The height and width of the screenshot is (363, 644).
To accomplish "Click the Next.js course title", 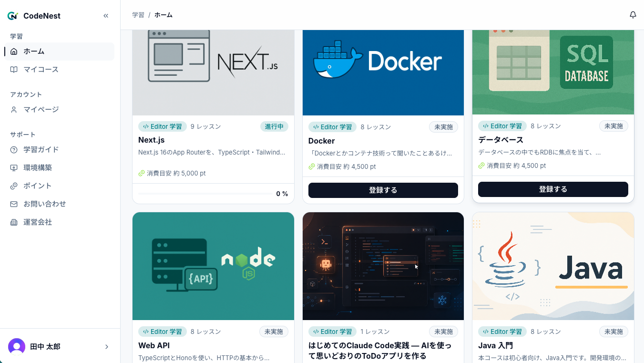I will pos(152,140).
